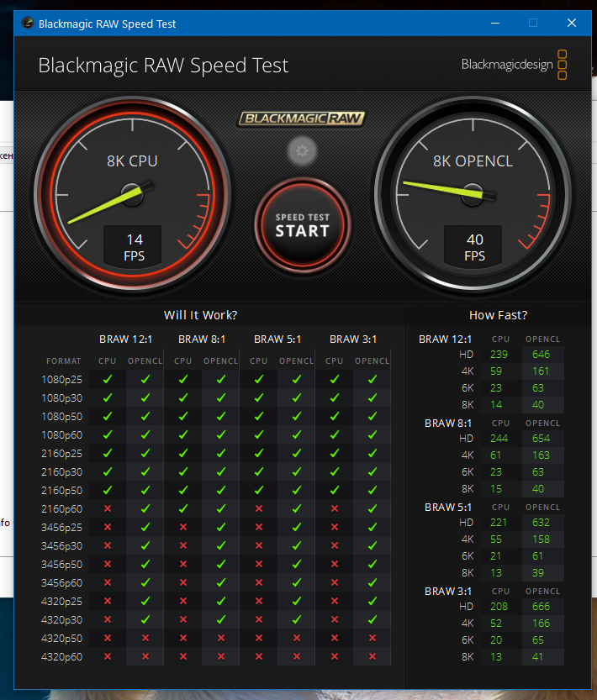The image size is (597, 700).
Task: Click the 1080p25 format row label
Action: pyautogui.click(x=61, y=380)
